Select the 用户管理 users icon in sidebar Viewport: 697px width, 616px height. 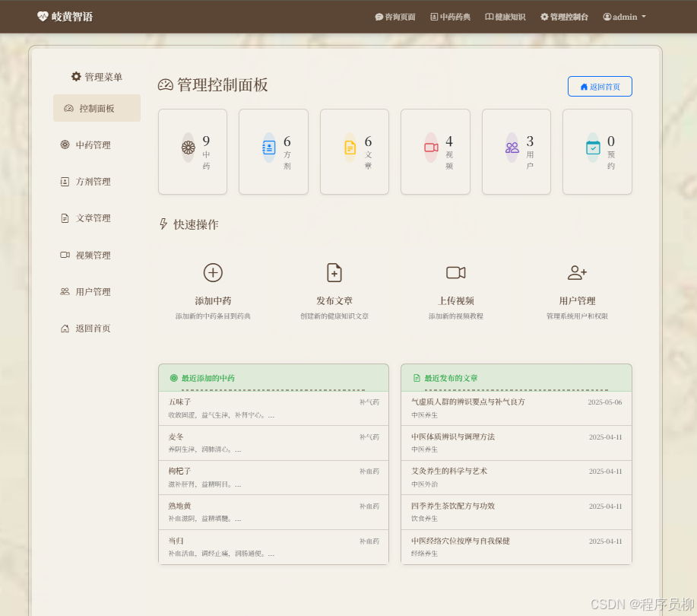coord(66,291)
